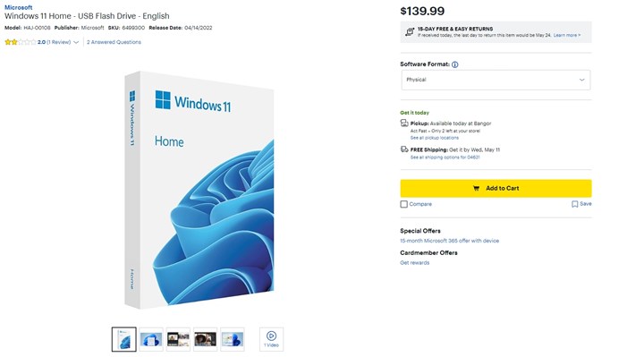
Task: Expand the review rating chevron
Action: click(x=76, y=42)
